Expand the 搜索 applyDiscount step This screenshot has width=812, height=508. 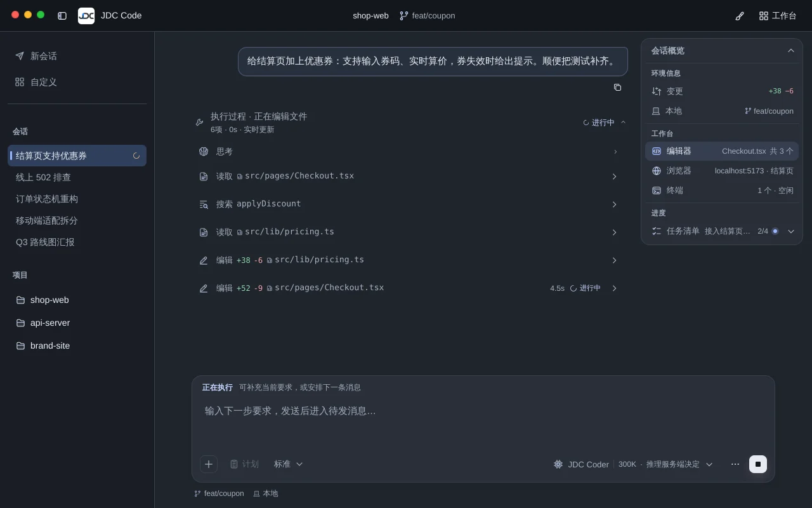[x=410, y=204]
